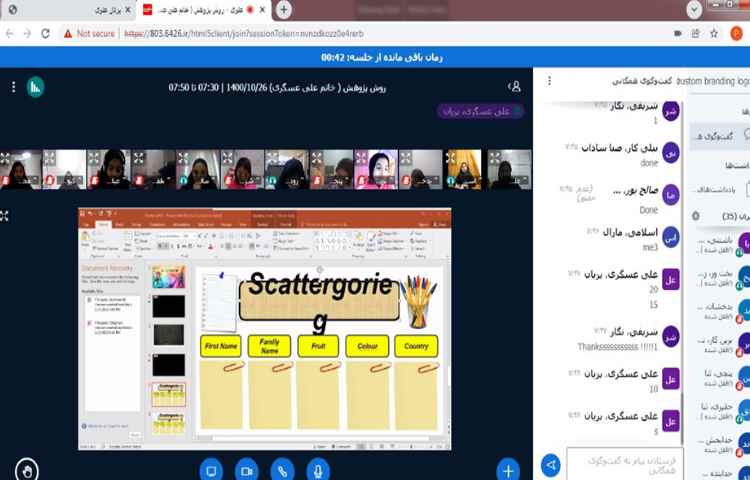The image size is (750, 480).
Task: Leave audio using the phone button
Action: point(282,471)
